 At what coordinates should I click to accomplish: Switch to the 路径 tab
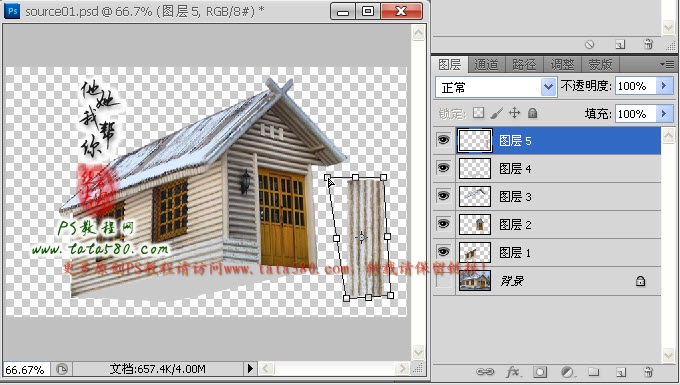pyautogui.click(x=524, y=65)
